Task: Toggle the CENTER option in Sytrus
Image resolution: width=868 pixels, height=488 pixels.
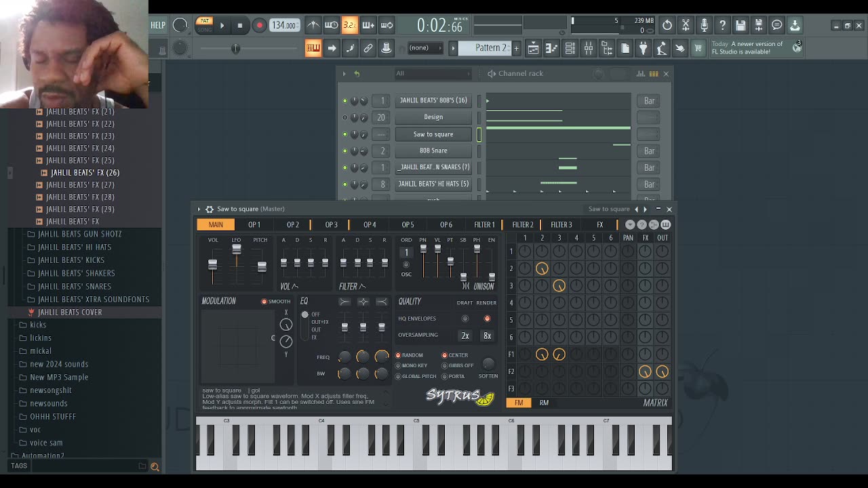Action: pyautogui.click(x=455, y=355)
